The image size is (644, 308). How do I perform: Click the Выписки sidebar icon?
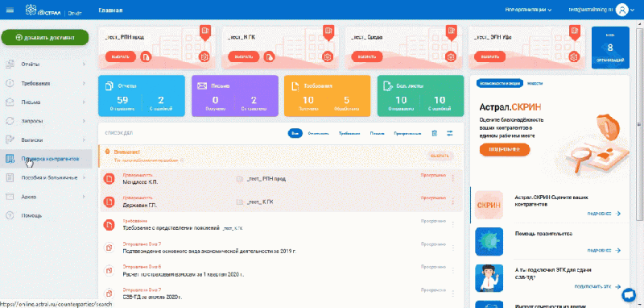pos(10,139)
